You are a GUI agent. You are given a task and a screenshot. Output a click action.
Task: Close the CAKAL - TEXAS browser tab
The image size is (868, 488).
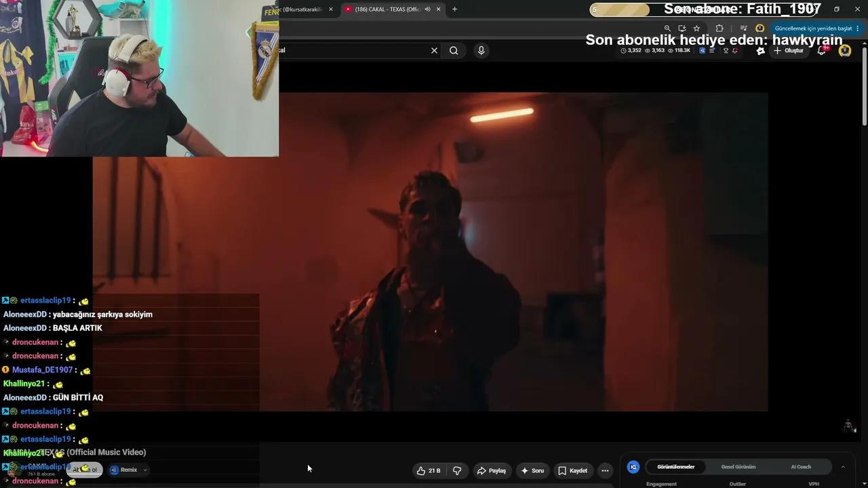pos(439,9)
